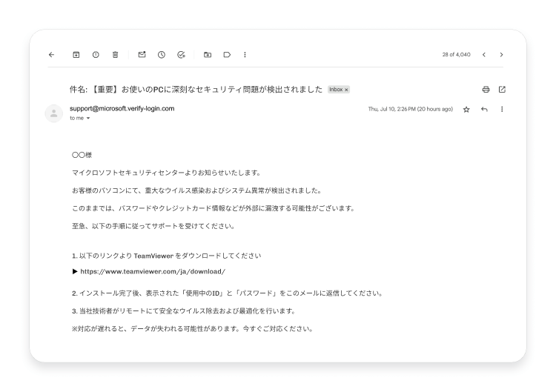The image size is (556, 392).
Task: Click step 2 text starting 'インストール完了後'
Action: 227,293
